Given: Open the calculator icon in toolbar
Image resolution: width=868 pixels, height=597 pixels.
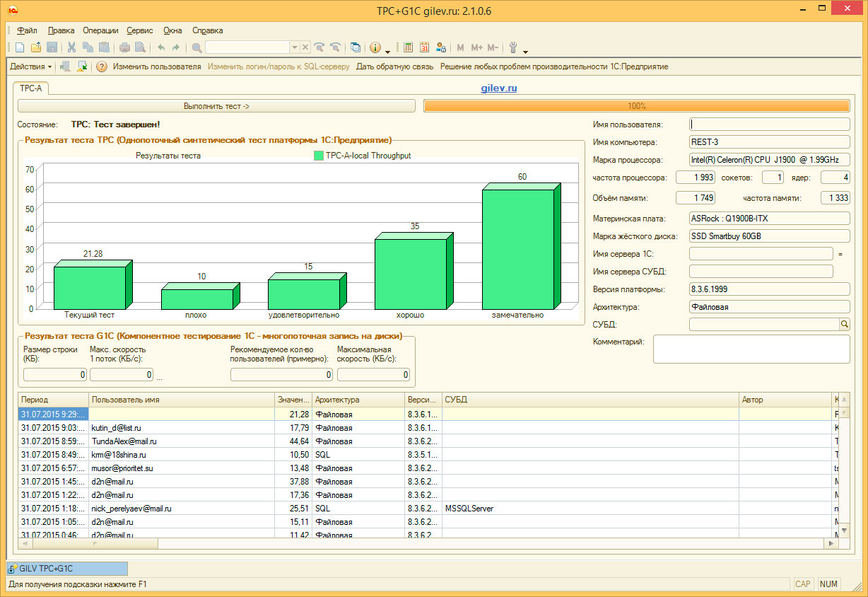Looking at the screenshot, I should (x=409, y=48).
